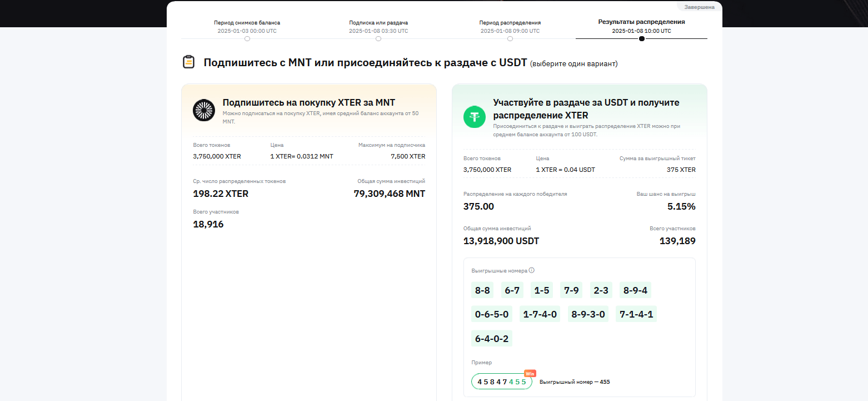This screenshot has width=868, height=401.
Task: Click the green USDT Tether icon
Action: click(x=475, y=117)
